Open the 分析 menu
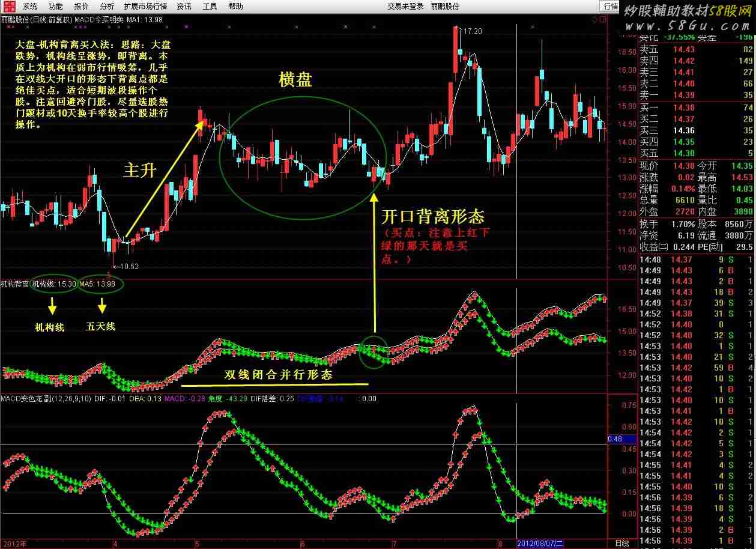Viewport: 756px width, 549px height. pos(107,6)
